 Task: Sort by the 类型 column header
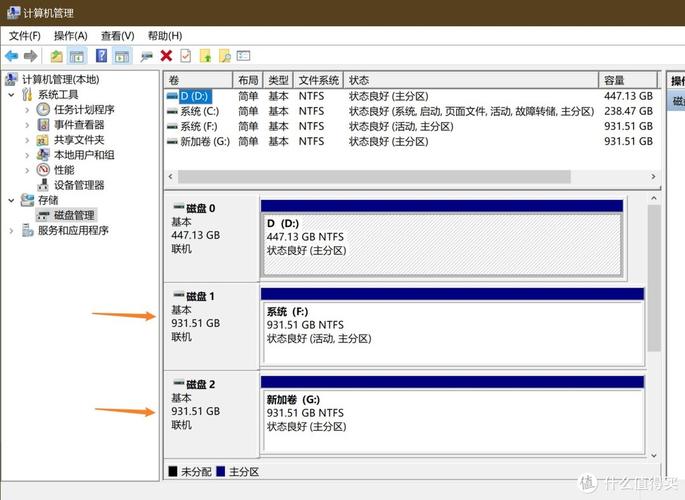pos(278,80)
